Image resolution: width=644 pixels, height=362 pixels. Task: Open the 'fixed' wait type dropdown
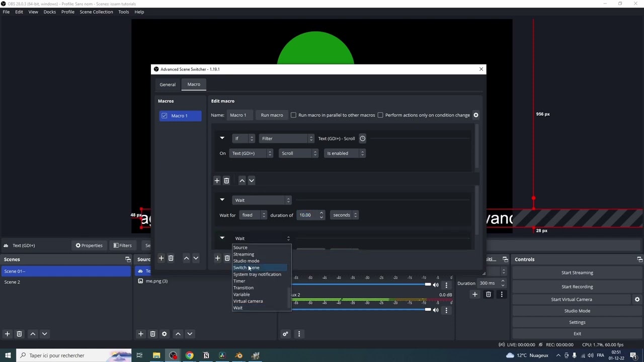[253, 215]
